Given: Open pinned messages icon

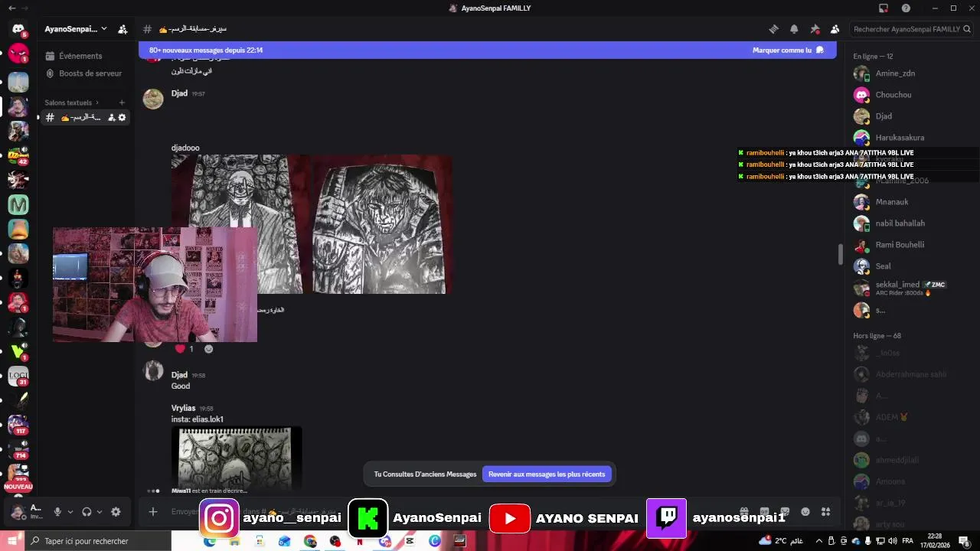Looking at the screenshot, I should [815, 29].
